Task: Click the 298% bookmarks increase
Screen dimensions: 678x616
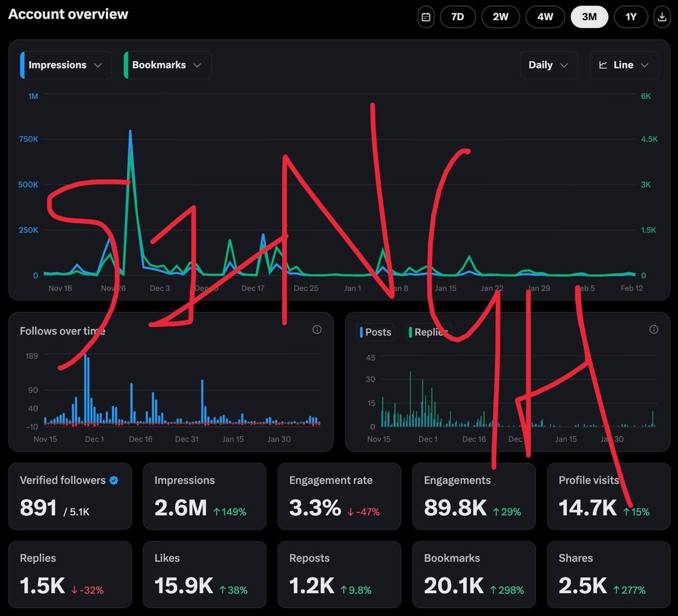Action: [x=507, y=590]
